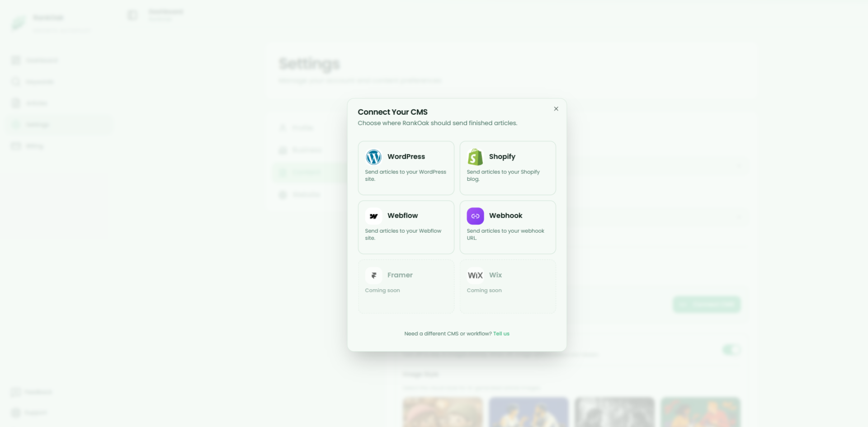Select the greyed-out Wix title
This screenshot has width=868, height=427.
(495, 275)
